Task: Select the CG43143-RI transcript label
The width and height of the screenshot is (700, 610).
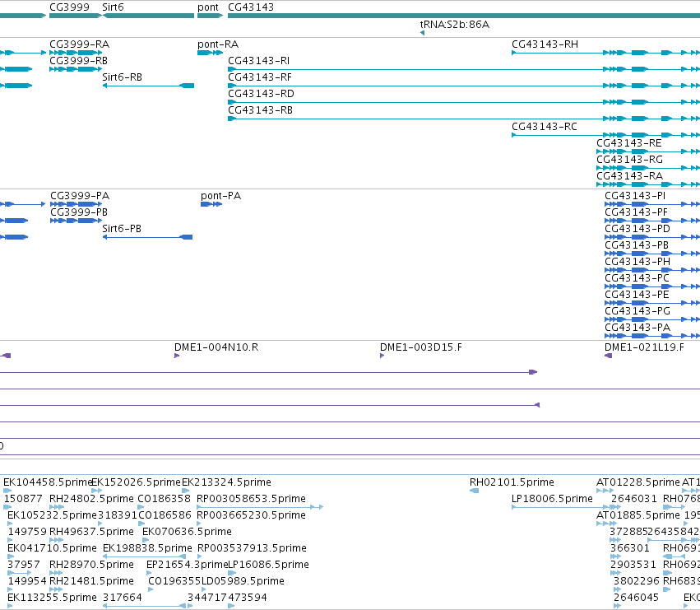Action: point(258,61)
